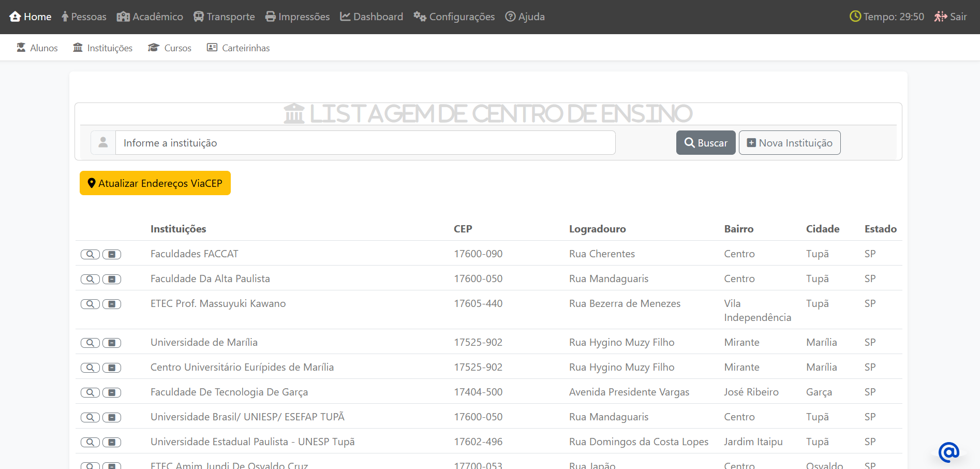
Task: Click the user icon beside search field
Action: (103, 143)
